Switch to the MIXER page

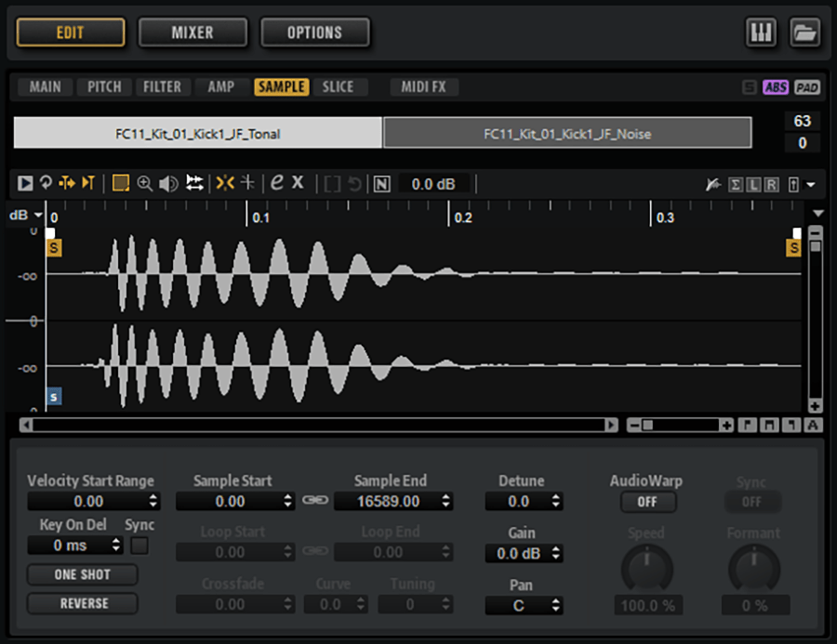click(193, 33)
